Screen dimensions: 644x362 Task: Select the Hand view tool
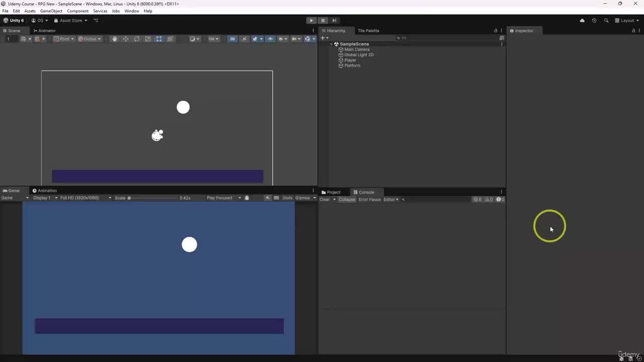(114, 39)
